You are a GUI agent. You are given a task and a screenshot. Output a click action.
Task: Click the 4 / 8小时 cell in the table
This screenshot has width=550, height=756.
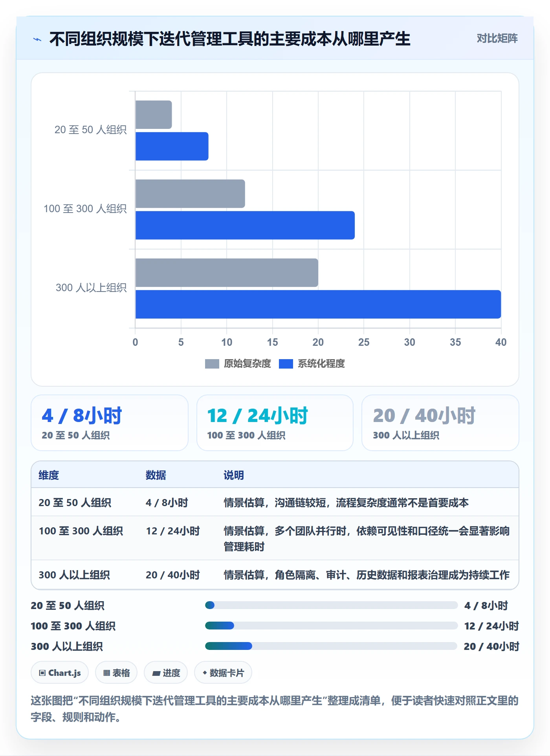[x=167, y=503]
